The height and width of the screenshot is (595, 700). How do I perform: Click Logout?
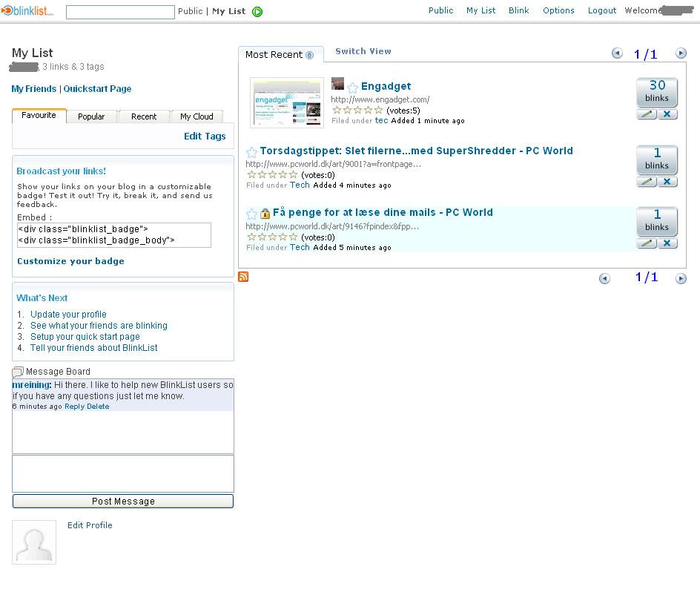tap(602, 10)
